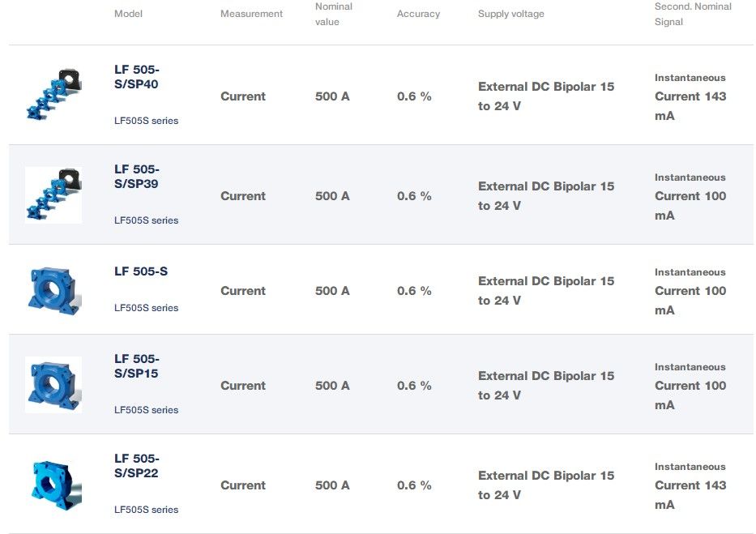
Task: Sort by the Measurement column header
Action: click(x=251, y=14)
